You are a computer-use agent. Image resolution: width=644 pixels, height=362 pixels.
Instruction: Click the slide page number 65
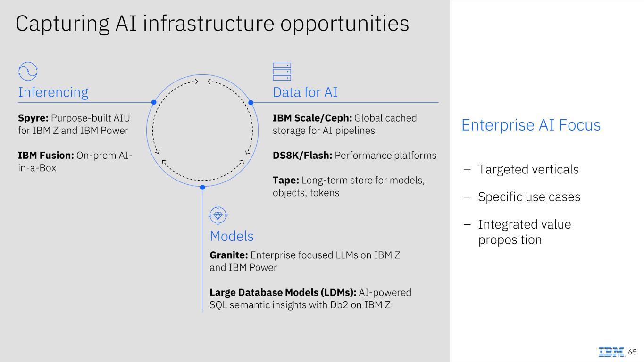tap(632, 352)
